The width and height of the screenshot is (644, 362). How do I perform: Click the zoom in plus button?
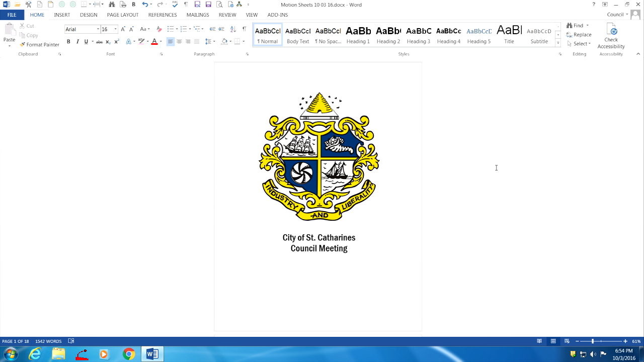coord(625,341)
